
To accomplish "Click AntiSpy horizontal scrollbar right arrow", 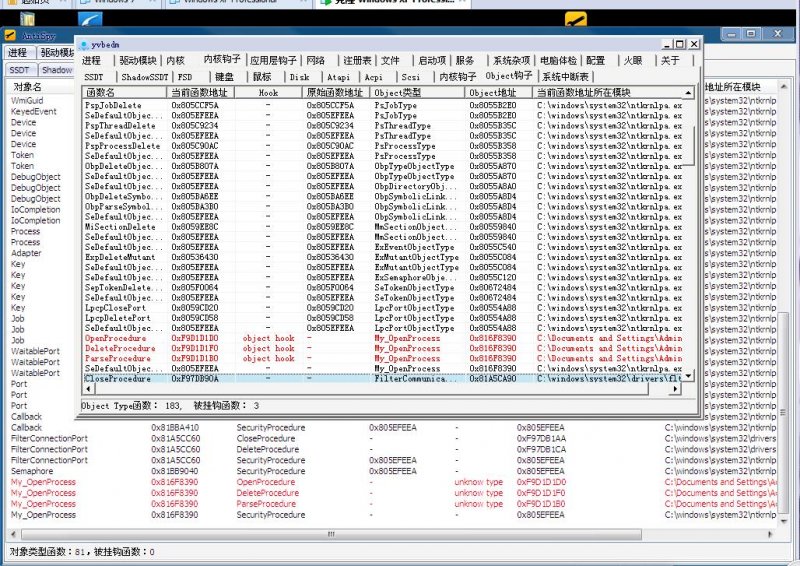I will point(770,534).
